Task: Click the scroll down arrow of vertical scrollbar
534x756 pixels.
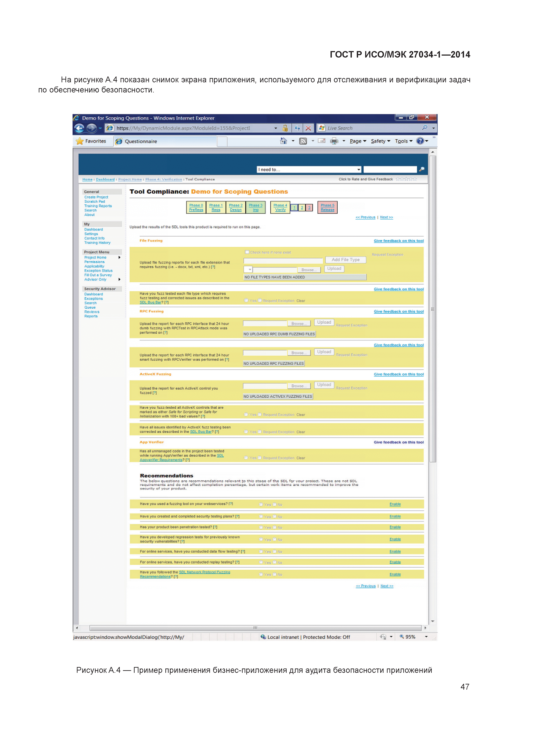Action: click(433, 621)
